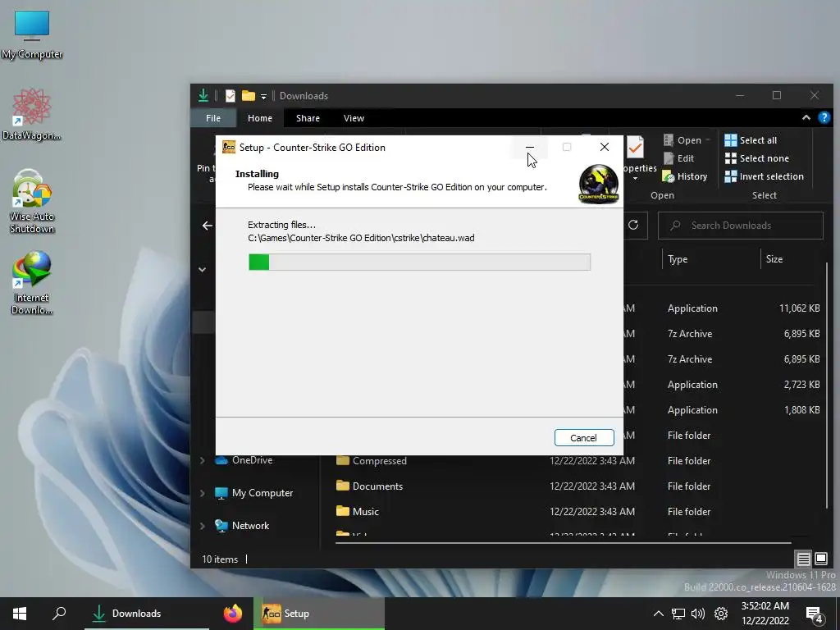Collapse the navigation pane tree chevron
This screenshot has width=840, height=630.
203,269
